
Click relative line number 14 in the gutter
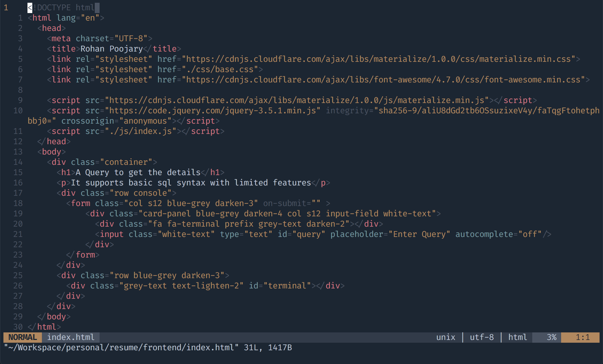[18, 162]
